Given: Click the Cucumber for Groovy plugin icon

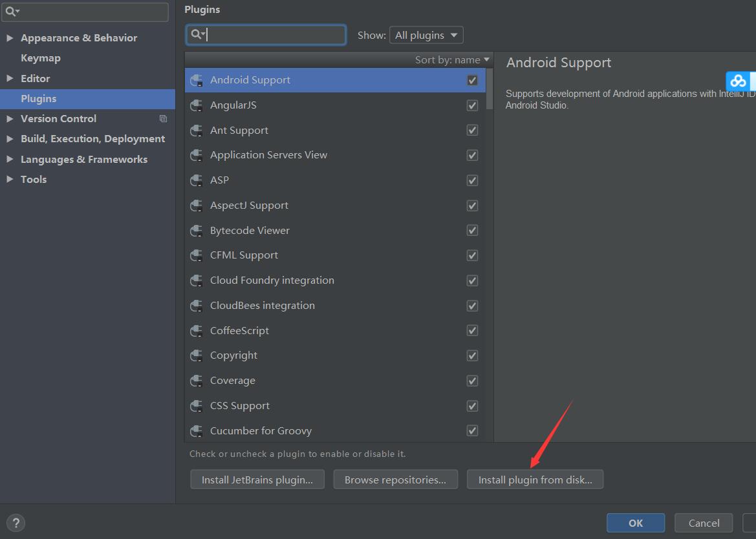Looking at the screenshot, I should click(x=197, y=431).
